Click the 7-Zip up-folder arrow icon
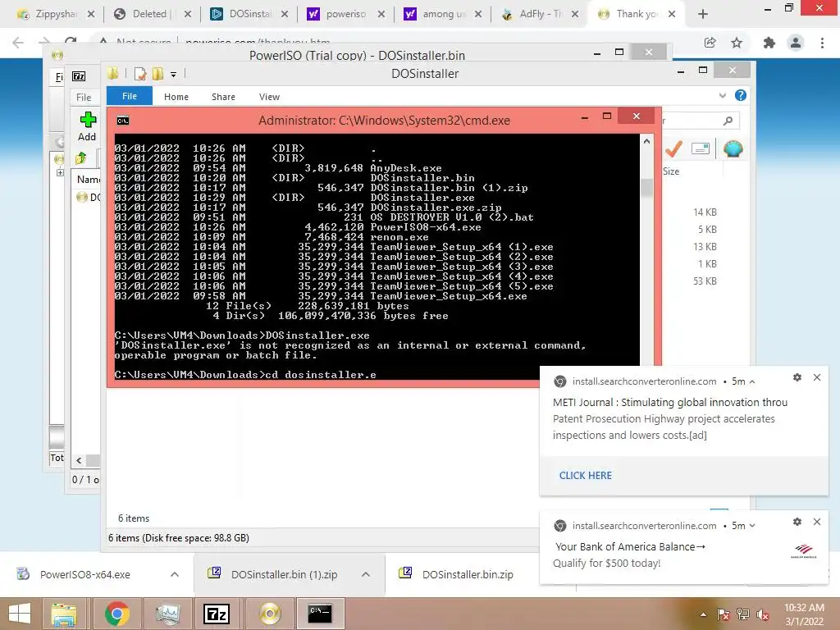 pos(81,158)
